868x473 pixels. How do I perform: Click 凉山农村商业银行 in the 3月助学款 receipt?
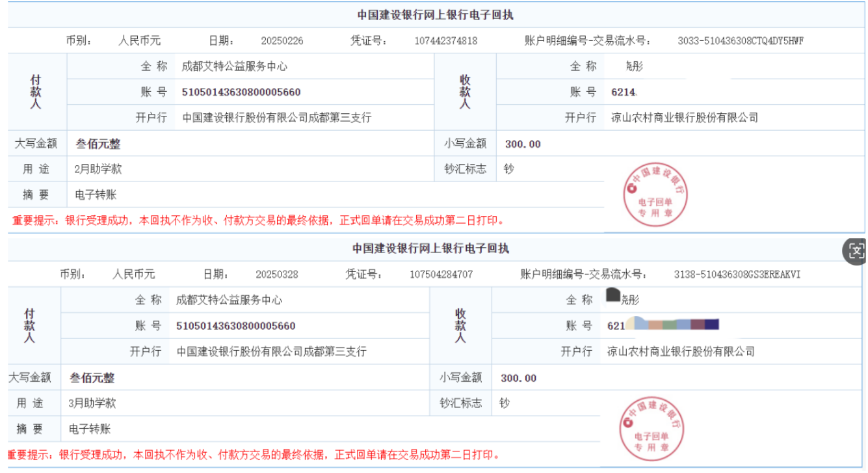point(681,351)
